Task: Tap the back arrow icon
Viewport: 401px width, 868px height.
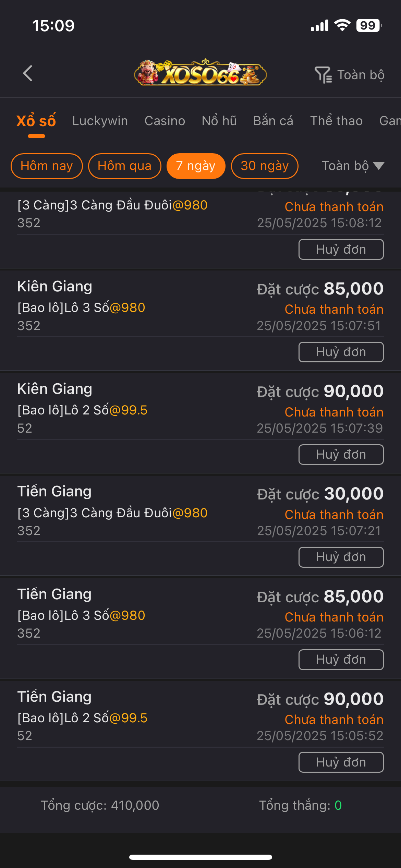Action: pos(28,73)
